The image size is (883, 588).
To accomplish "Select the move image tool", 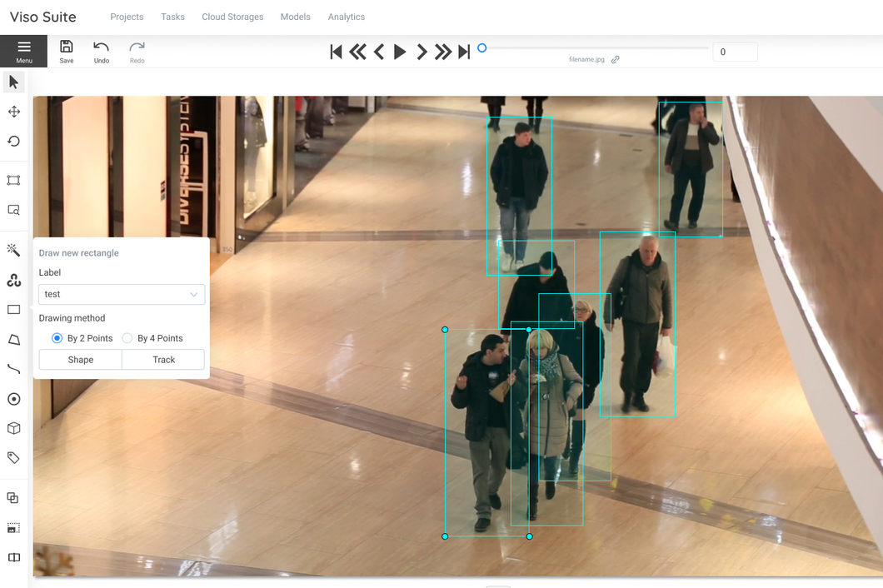I will click(13, 112).
